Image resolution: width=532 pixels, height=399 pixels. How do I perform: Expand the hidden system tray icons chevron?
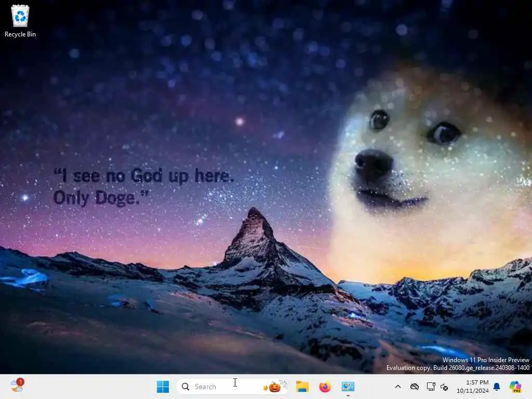pyautogui.click(x=398, y=387)
